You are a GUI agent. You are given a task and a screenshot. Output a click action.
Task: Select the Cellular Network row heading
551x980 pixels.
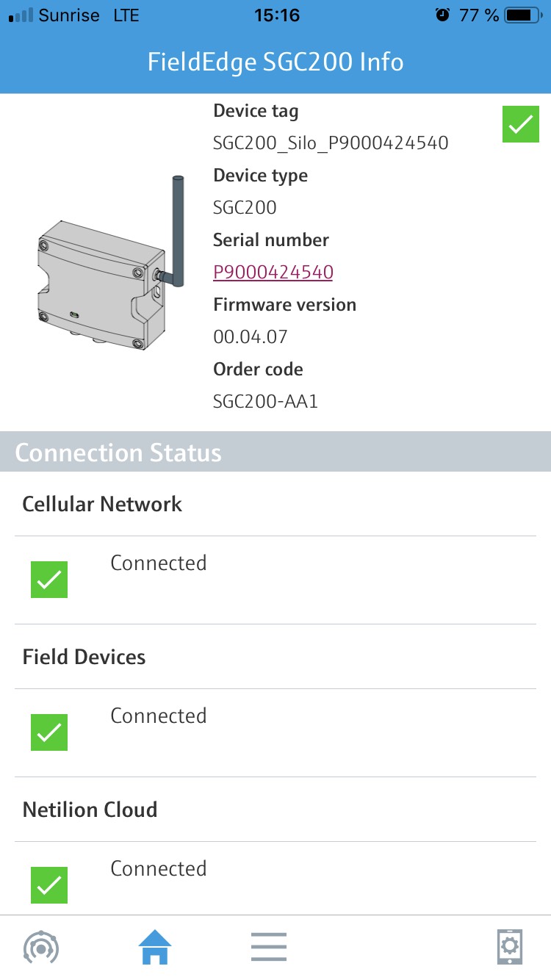click(x=102, y=504)
